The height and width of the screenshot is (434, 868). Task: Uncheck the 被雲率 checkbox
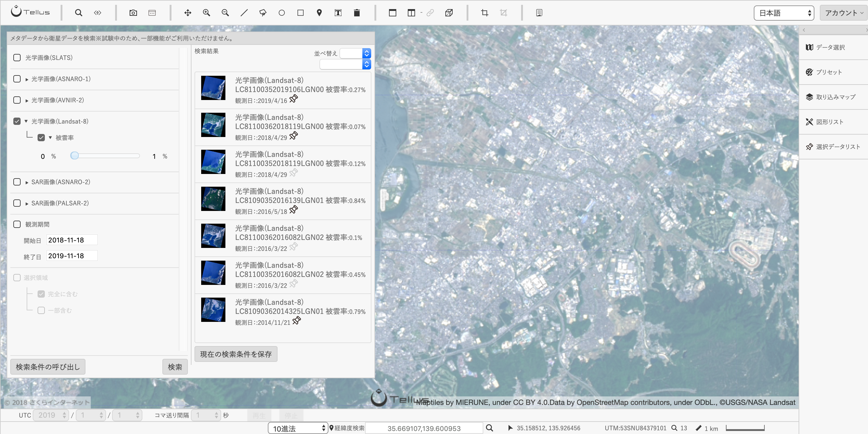coord(41,138)
